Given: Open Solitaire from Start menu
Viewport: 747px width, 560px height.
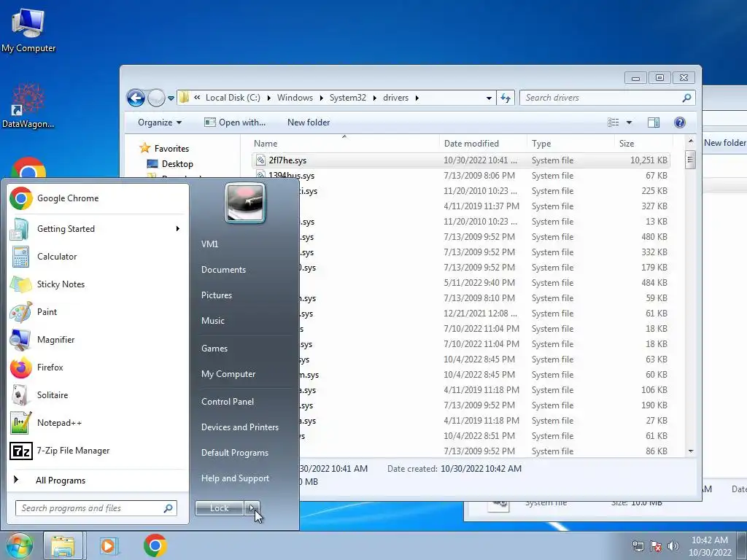Looking at the screenshot, I should (x=97, y=394).
